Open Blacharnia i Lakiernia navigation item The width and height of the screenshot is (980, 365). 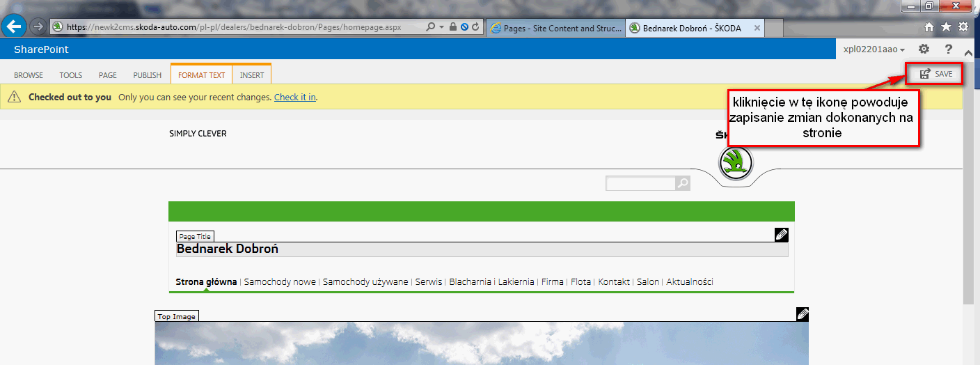(x=491, y=282)
